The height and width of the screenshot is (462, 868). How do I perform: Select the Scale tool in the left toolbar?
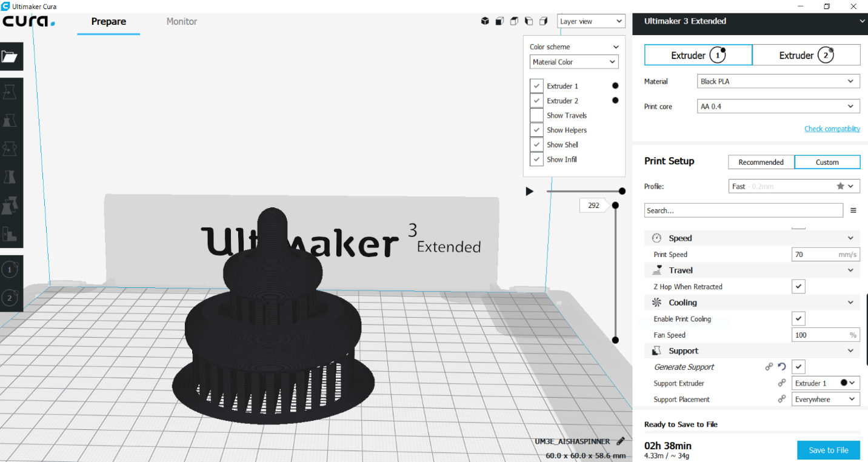[10, 121]
